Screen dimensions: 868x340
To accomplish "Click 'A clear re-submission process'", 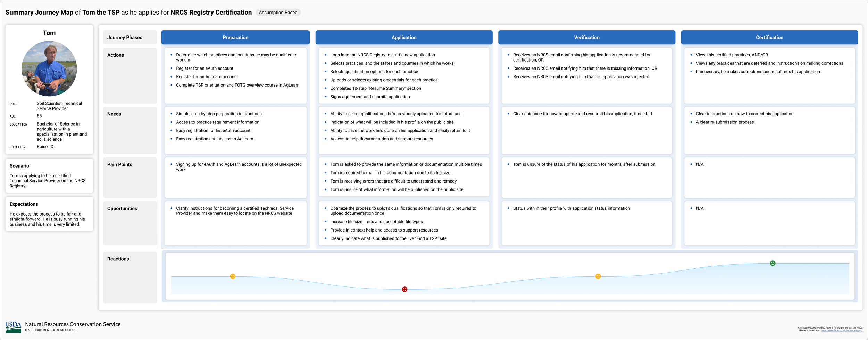I will tap(725, 122).
